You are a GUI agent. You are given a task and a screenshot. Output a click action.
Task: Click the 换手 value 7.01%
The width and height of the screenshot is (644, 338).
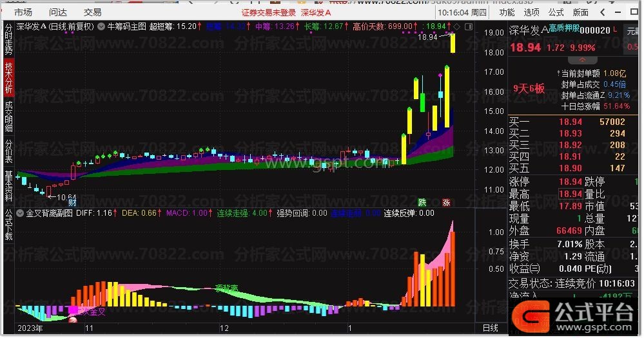click(570, 245)
